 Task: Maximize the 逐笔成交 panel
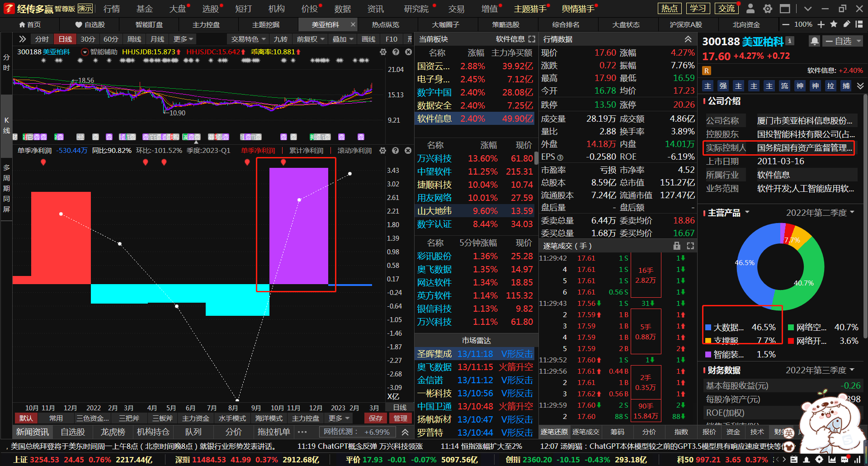point(690,246)
